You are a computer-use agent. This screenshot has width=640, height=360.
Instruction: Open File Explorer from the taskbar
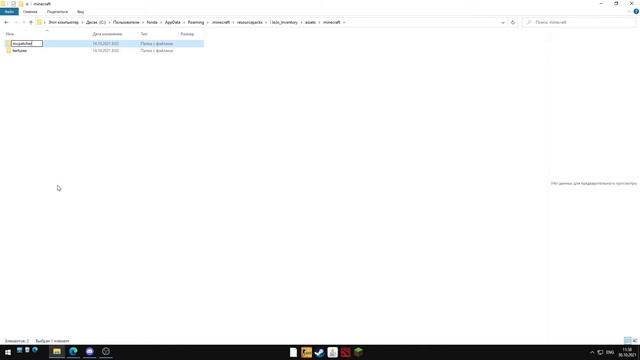(x=57, y=352)
